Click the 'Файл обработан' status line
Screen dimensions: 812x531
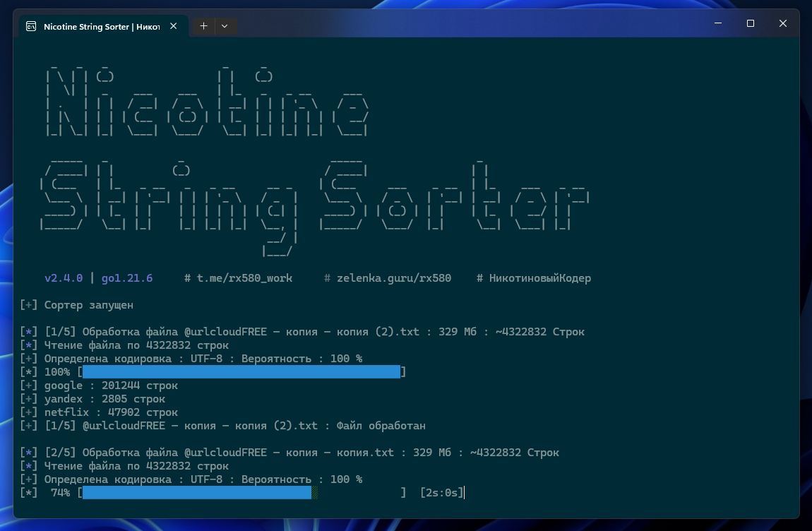pos(222,426)
